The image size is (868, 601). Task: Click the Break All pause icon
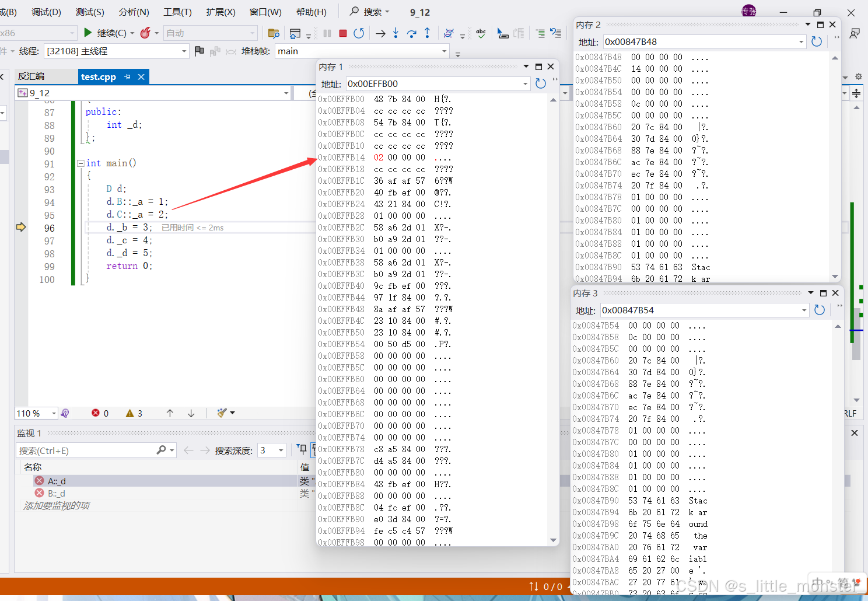[327, 33]
